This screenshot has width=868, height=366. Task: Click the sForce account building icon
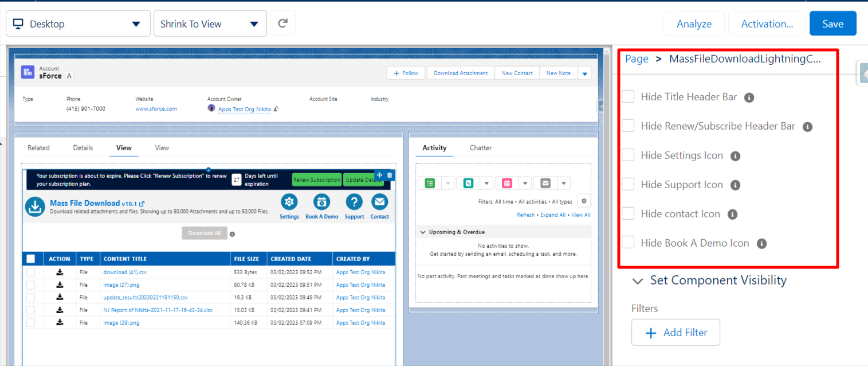(x=28, y=72)
